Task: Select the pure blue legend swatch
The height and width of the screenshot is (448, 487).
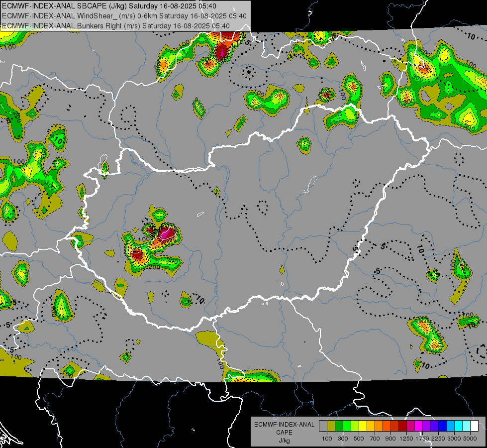Action: tap(443, 426)
